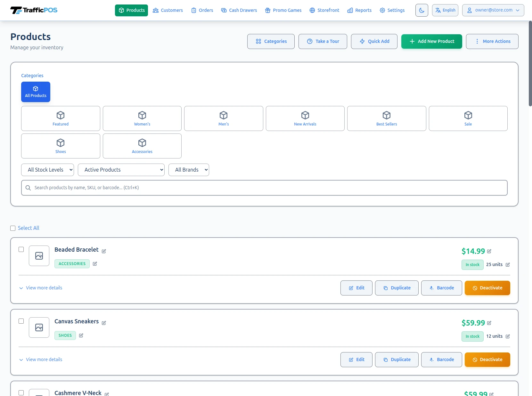Open the All Stock Levels dropdown
The width and height of the screenshot is (532, 396).
click(47, 170)
